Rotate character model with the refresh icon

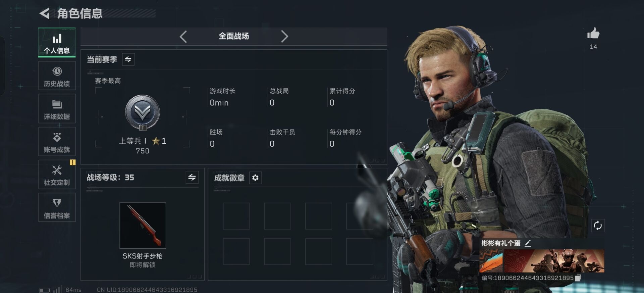598,226
